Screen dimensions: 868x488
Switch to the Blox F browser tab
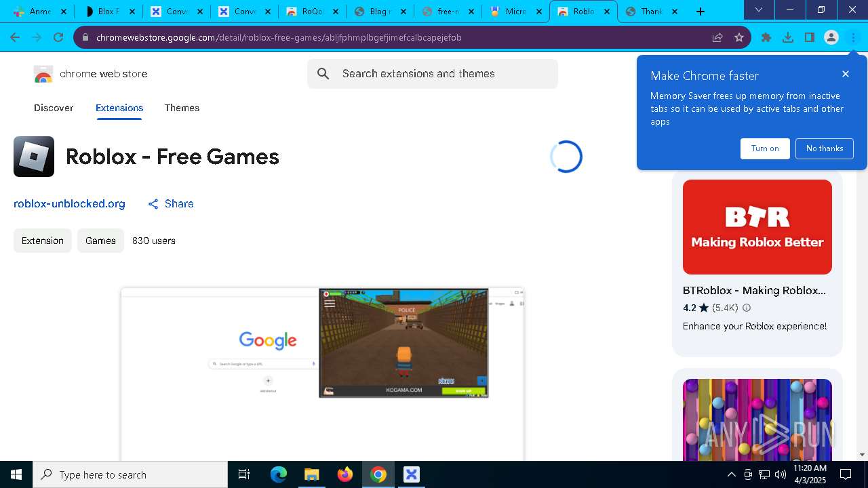click(108, 12)
